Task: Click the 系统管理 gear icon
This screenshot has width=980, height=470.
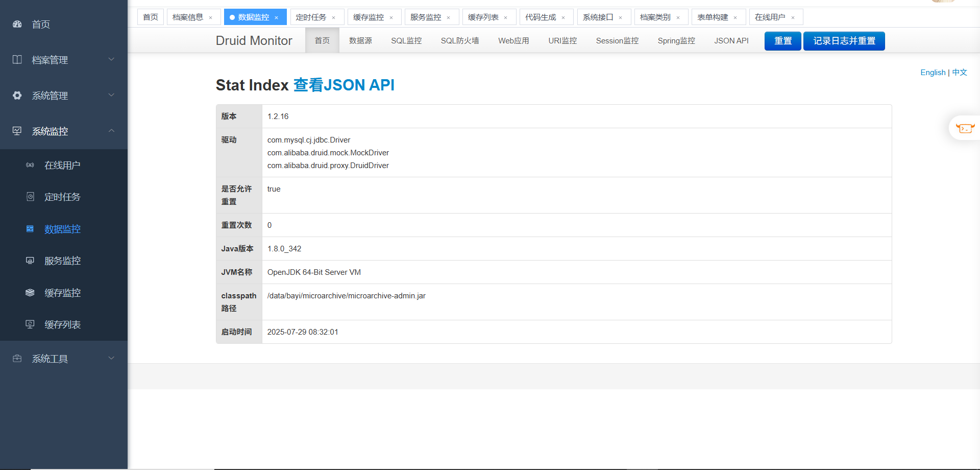Action: point(17,96)
